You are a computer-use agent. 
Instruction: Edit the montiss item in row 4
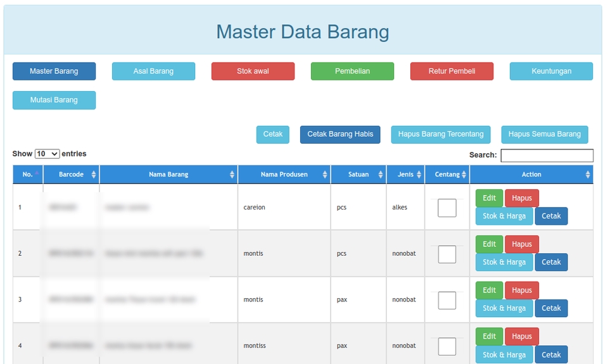coord(490,337)
